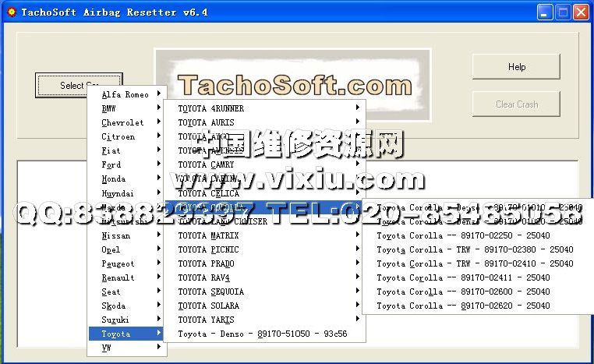
Task: Click the Clear Crash button
Action: (x=516, y=104)
